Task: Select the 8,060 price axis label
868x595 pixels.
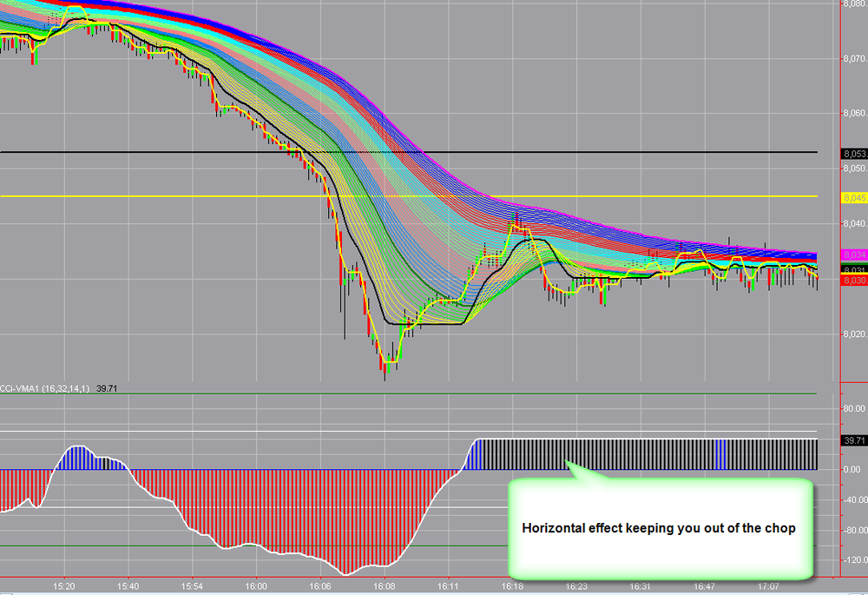Action: 855,114
